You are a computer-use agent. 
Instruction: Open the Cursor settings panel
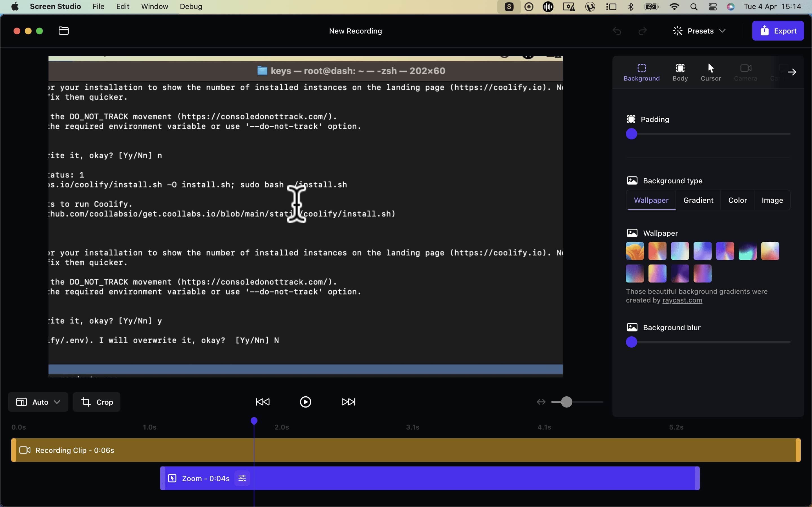click(x=711, y=72)
